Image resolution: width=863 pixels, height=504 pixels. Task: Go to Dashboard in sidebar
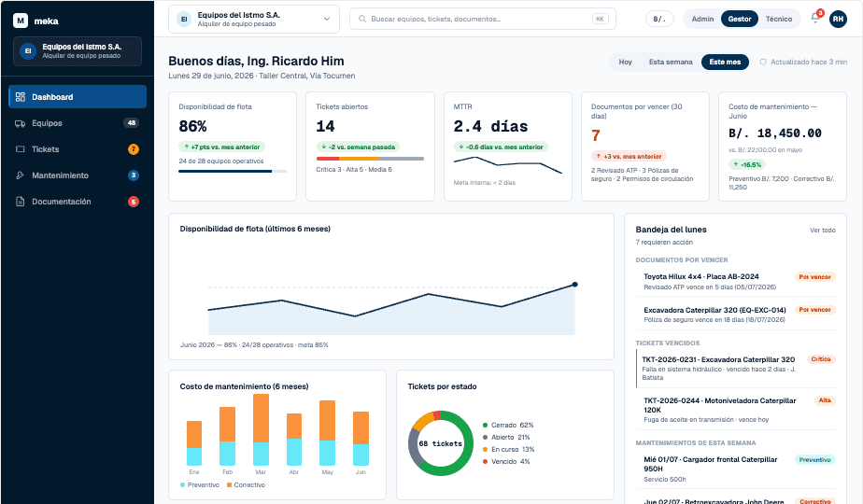tap(78, 97)
